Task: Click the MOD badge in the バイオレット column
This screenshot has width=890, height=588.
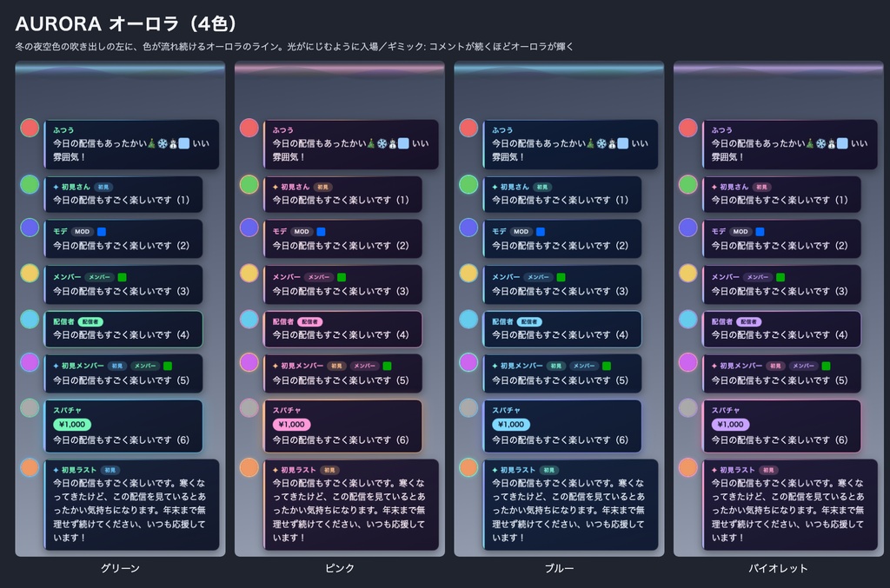Action: [x=741, y=231]
